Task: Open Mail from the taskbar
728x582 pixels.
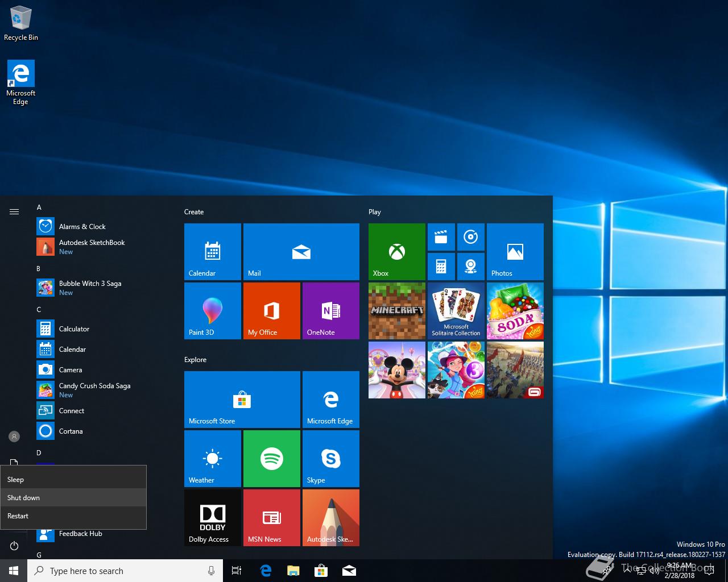Action: 349,571
